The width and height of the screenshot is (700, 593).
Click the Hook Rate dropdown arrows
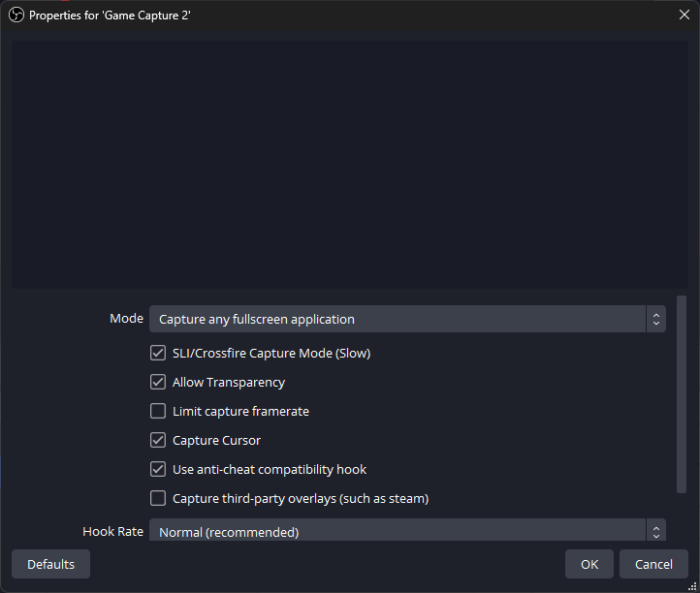(x=655, y=531)
